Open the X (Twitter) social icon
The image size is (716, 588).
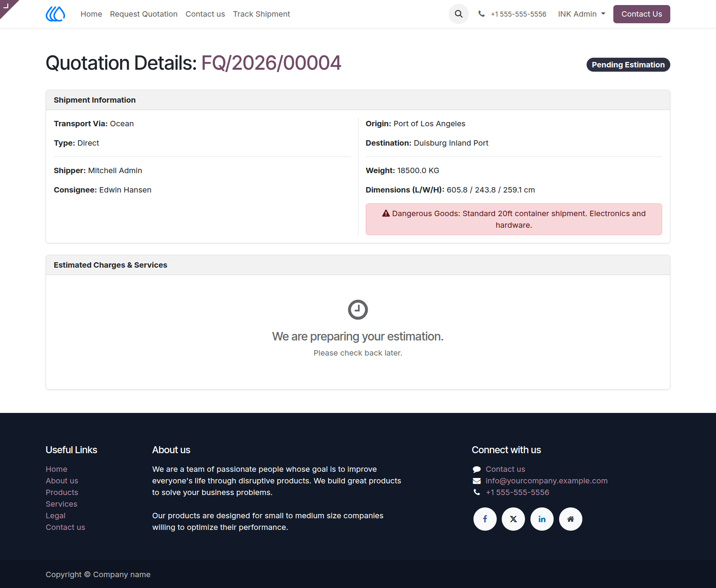point(513,519)
